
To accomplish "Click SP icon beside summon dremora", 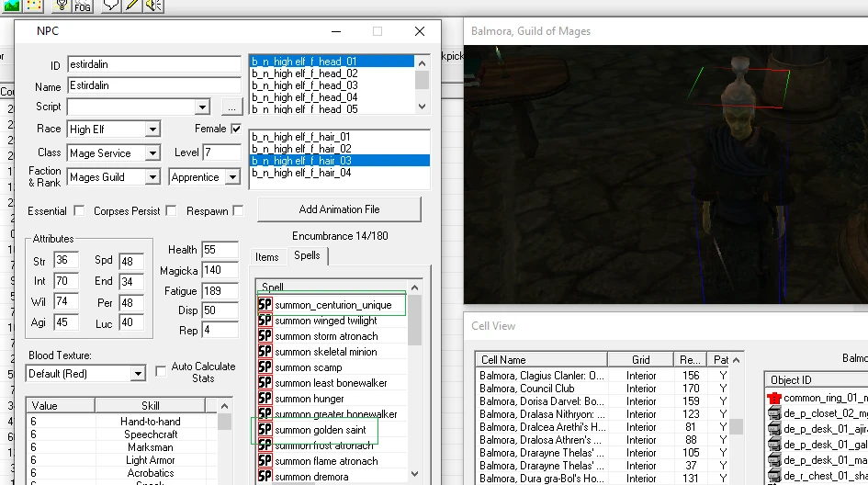I will click(265, 476).
